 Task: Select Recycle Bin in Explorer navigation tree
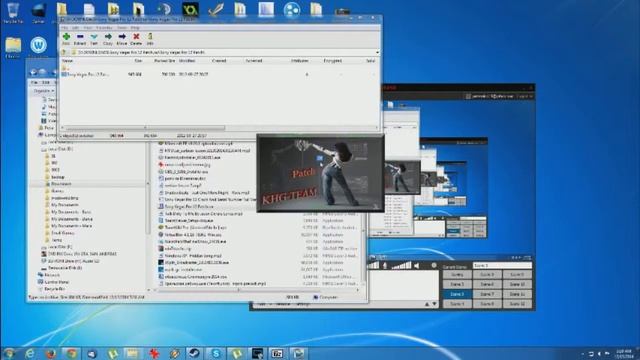click(51, 289)
